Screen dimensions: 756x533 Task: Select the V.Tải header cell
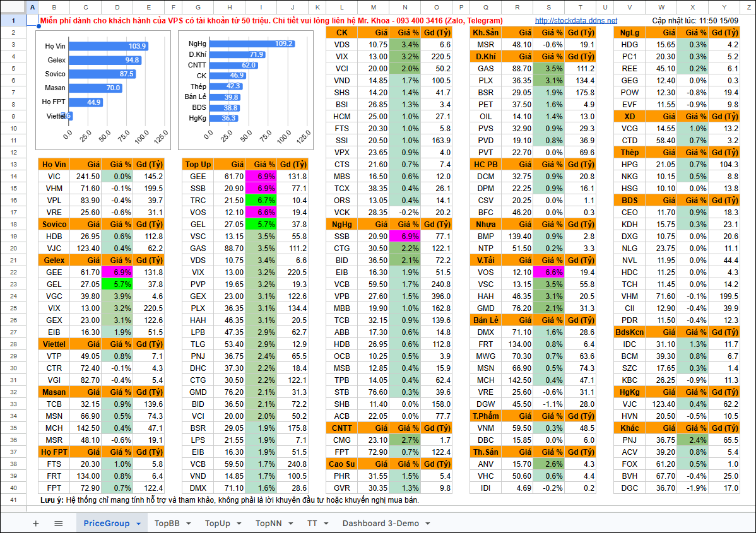pyautogui.click(x=485, y=261)
